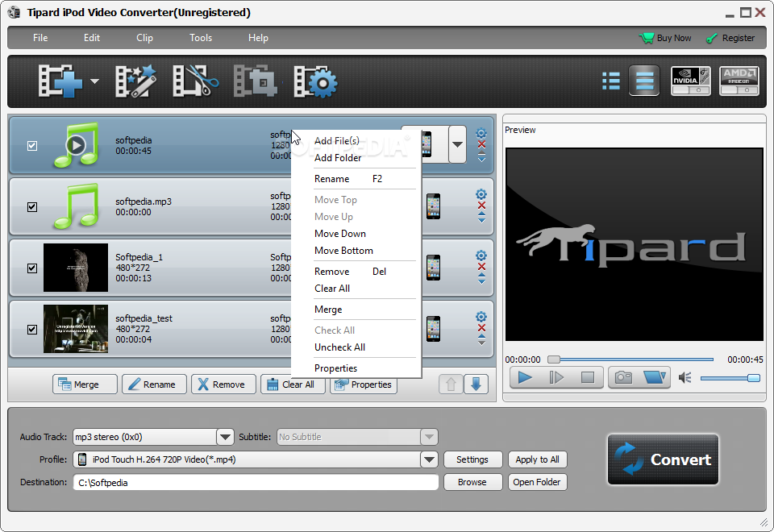This screenshot has width=774, height=532.
Task: Toggle AMD acceleration switch
Action: (739, 81)
